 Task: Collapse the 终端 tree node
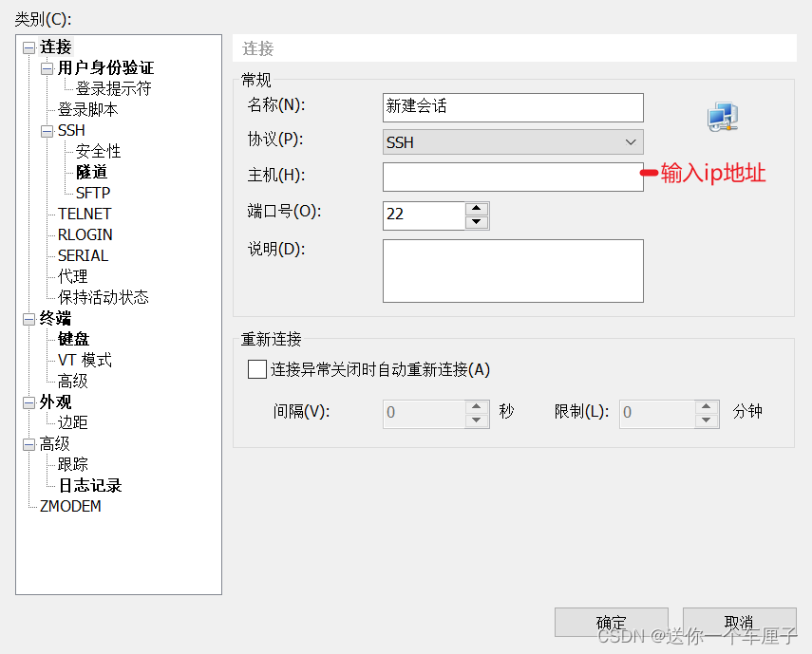[29, 319]
